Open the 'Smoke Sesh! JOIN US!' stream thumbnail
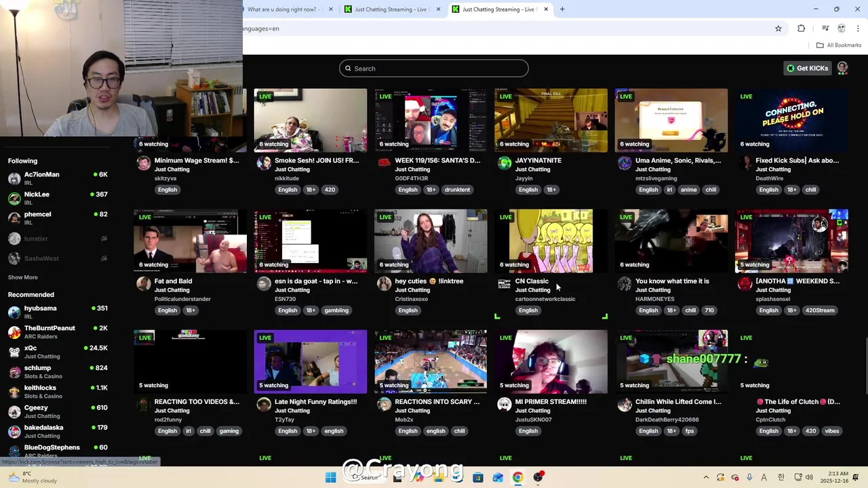The width and height of the screenshot is (868, 488). 311,120
